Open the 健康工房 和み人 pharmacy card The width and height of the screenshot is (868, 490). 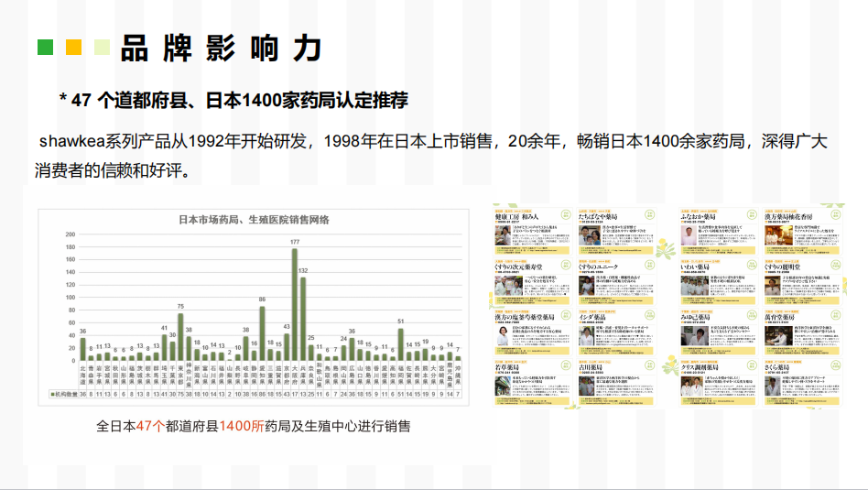tap(533, 232)
